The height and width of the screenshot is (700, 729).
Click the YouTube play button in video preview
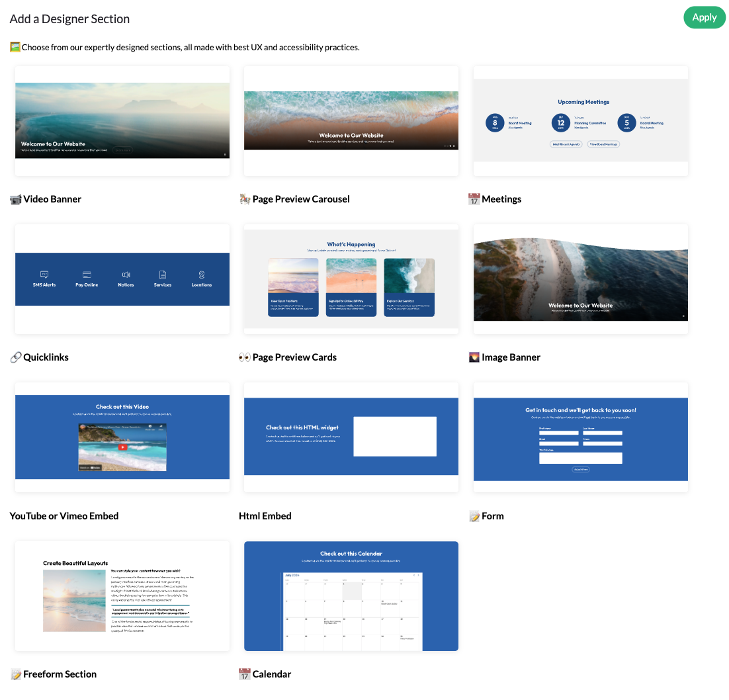122,447
